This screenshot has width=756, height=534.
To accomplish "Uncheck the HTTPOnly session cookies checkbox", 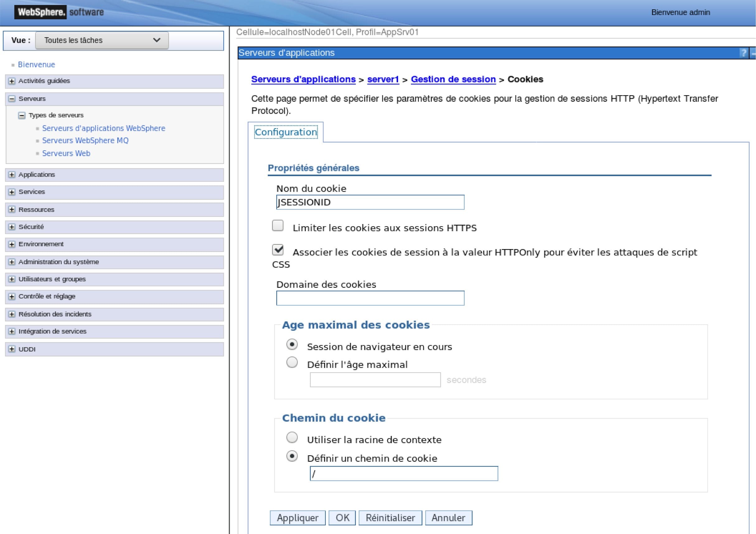I will 278,250.
